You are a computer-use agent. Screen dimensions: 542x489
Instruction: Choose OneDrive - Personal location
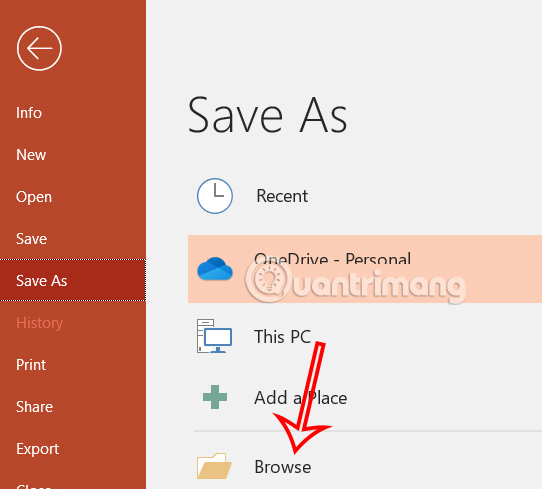click(365, 269)
